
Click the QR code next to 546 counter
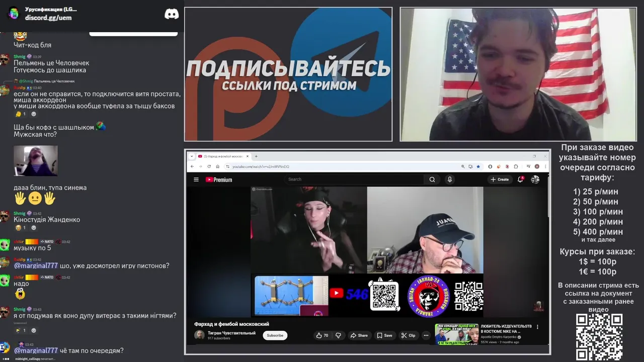385,296
